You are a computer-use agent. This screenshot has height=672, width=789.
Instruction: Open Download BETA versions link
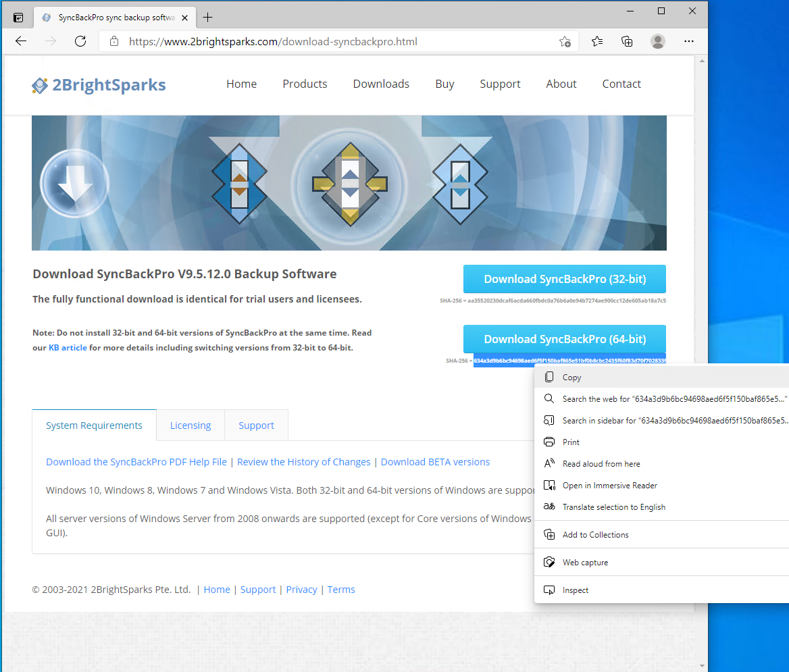pos(435,462)
